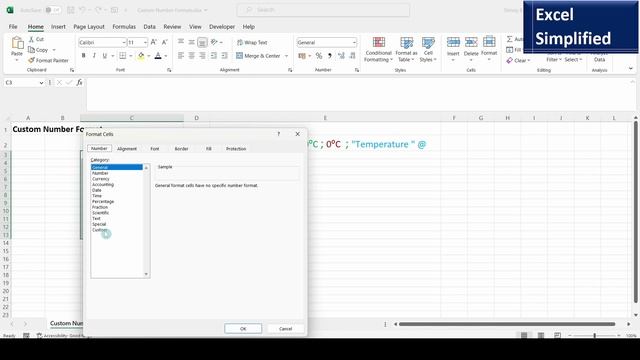Click the Borders icon
The height and width of the screenshot is (360, 640).
(122, 56)
